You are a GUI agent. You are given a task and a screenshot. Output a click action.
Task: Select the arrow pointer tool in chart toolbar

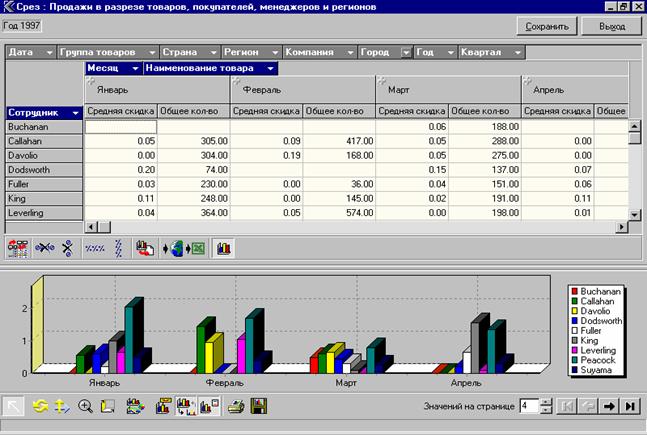(x=14, y=406)
